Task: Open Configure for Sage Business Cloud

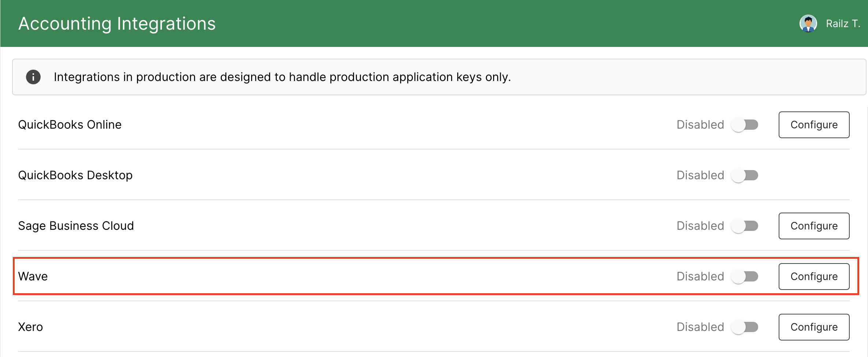Action: coord(814,226)
